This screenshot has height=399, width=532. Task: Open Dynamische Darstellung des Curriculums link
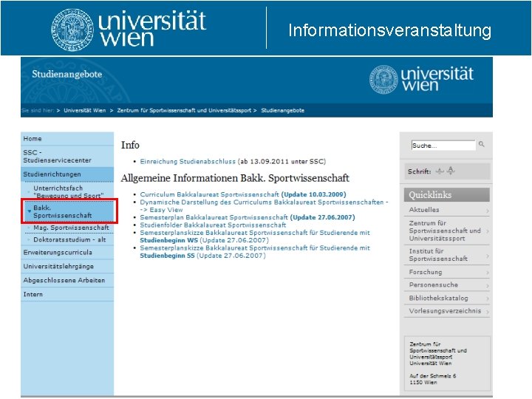coord(264,206)
